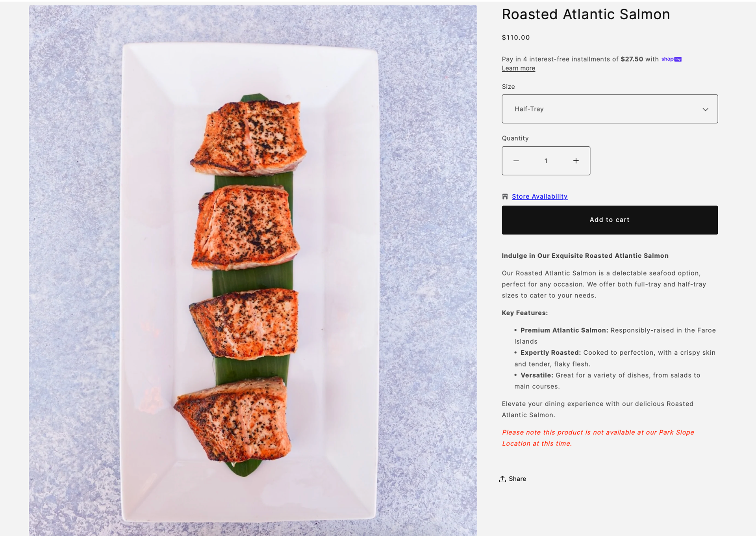Image resolution: width=756 pixels, height=536 pixels.
Task: Decrease quantity with the minus icon
Action: click(516, 161)
